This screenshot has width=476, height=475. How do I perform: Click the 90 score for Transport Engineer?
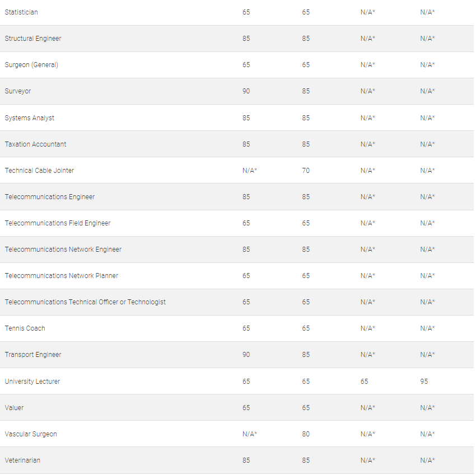pos(246,355)
